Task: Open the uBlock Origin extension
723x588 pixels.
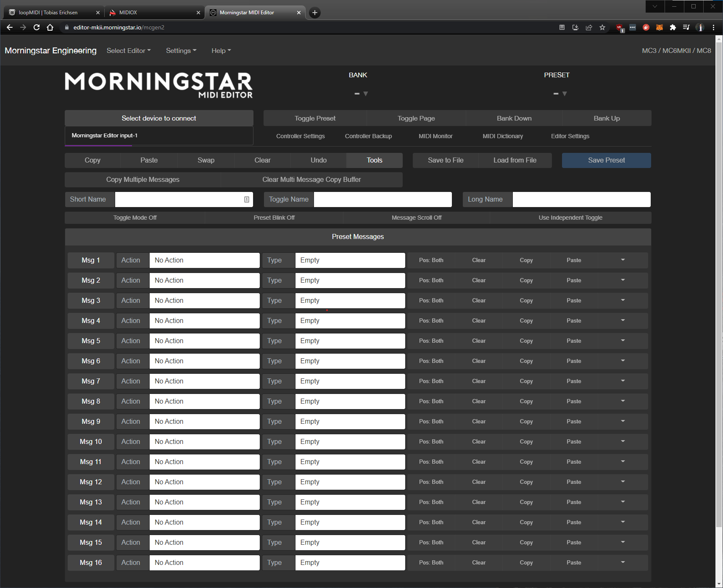Action: tap(619, 28)
